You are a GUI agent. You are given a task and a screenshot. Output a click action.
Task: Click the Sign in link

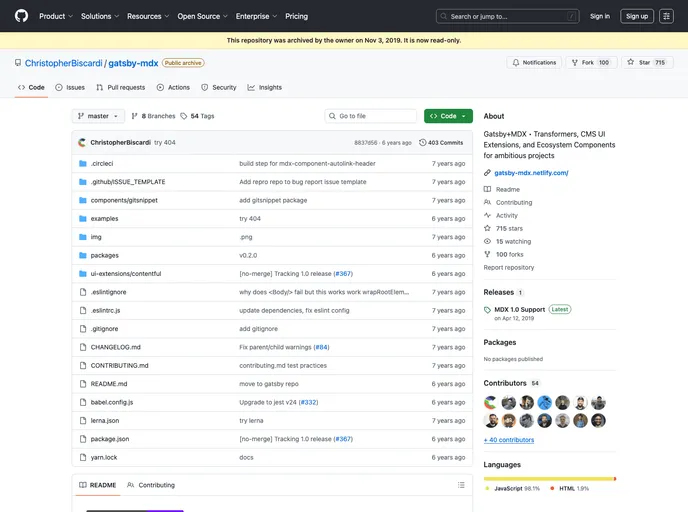coord(600,16)
